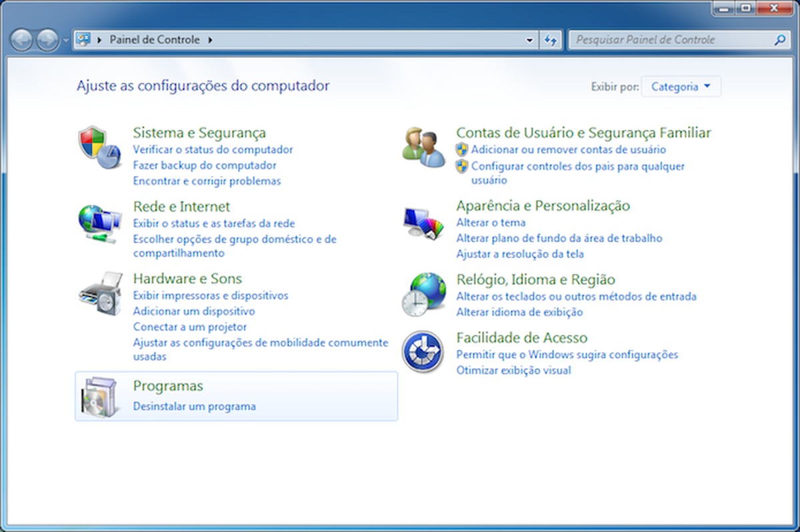Click Ajustar as configurações de mobilidade link
800x532 pixels.
click(x=261, y=350)
